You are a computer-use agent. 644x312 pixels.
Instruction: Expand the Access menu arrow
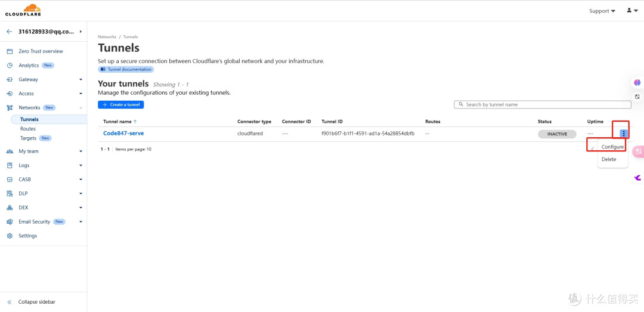tap(81, 94)
